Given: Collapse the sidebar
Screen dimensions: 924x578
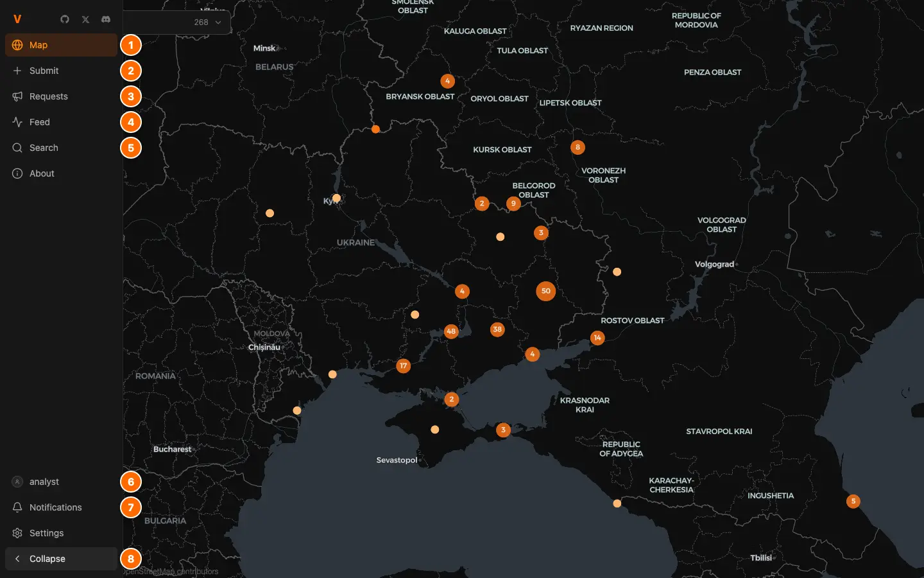Looking at the screenshot, I should point(62,559).
